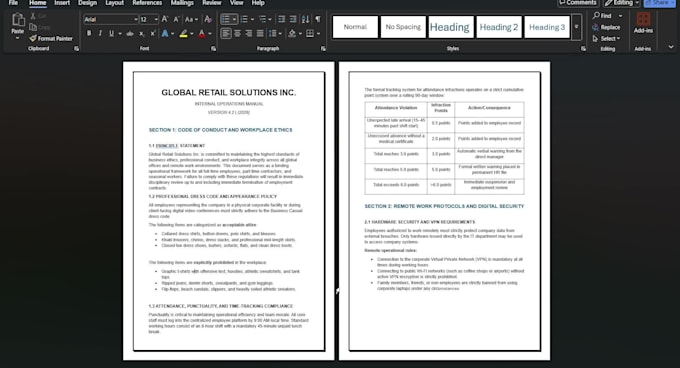Click the Clear All Formatting icon

pos(208,19)
